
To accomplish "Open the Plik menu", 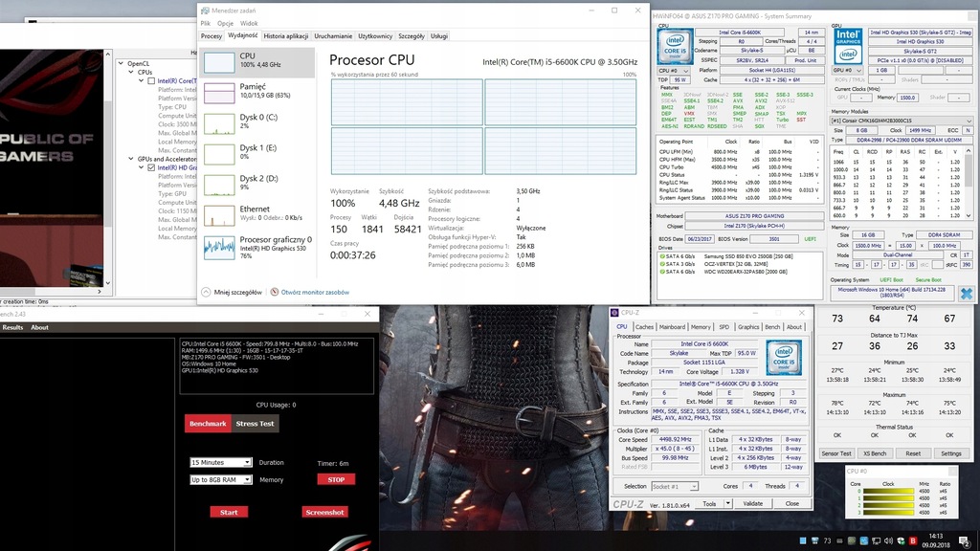I will 206,23.
